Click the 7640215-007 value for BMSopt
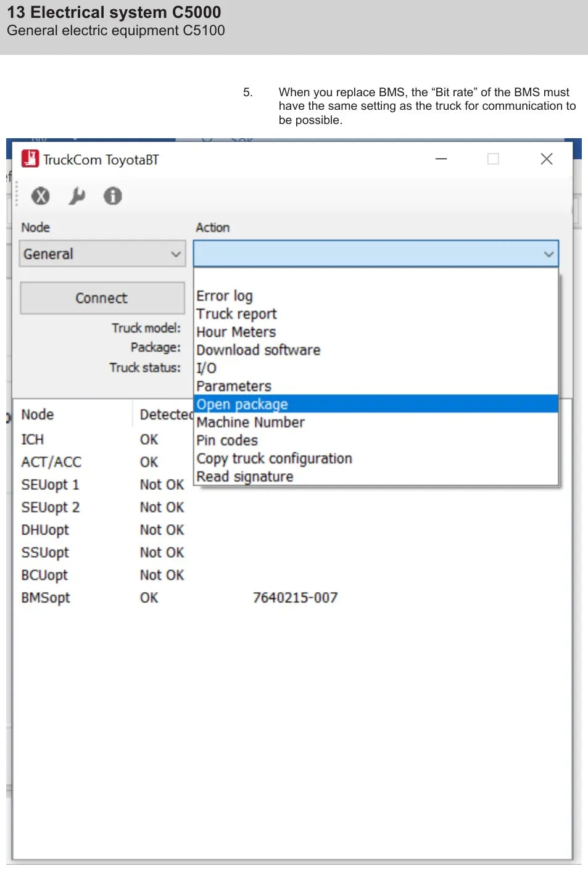The image size is (588, 871). [295, 598]
